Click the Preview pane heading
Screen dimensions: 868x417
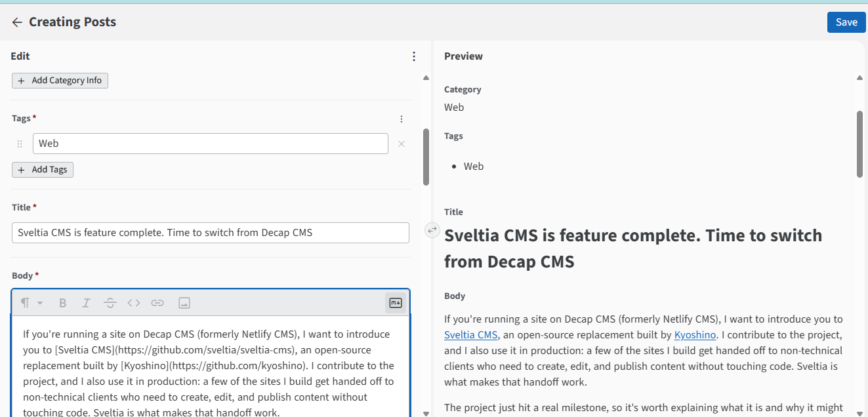463,56
